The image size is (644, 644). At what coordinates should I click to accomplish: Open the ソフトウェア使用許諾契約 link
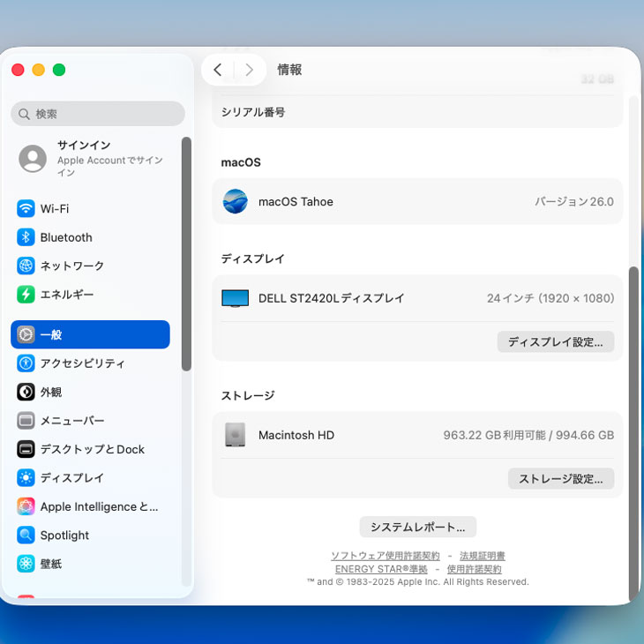(385, 556)
